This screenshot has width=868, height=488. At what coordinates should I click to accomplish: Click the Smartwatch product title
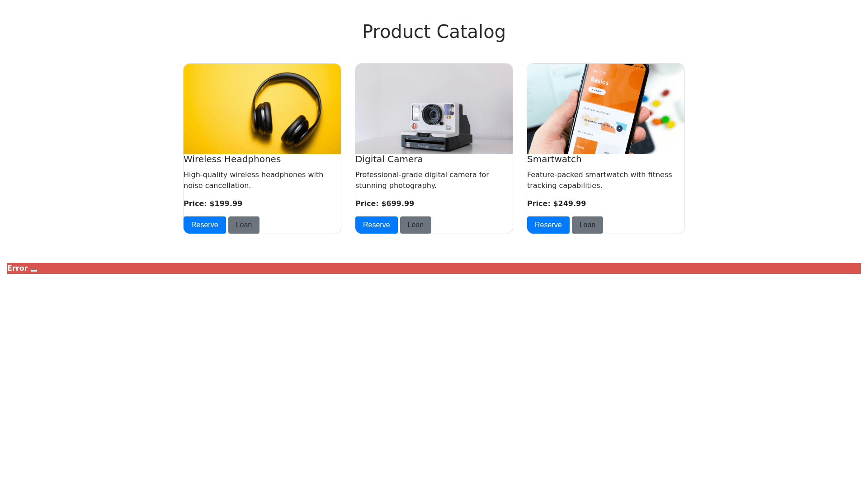(x=554, y=160)
